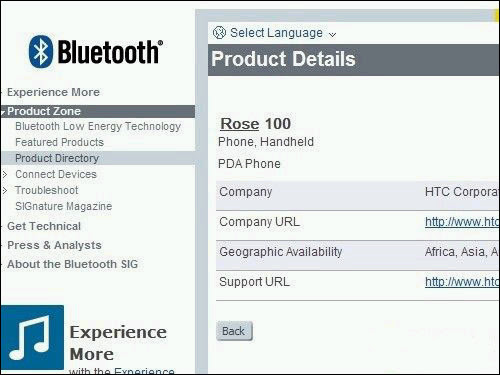Click the Experience More banner heading text

tap(118, 343)
